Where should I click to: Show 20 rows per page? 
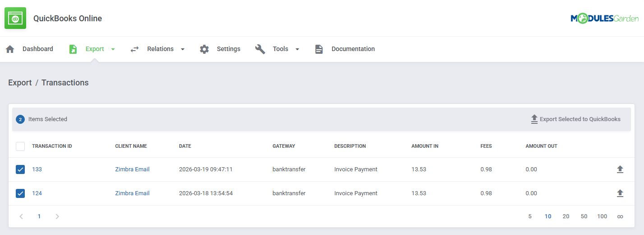(x=566, y=216)
